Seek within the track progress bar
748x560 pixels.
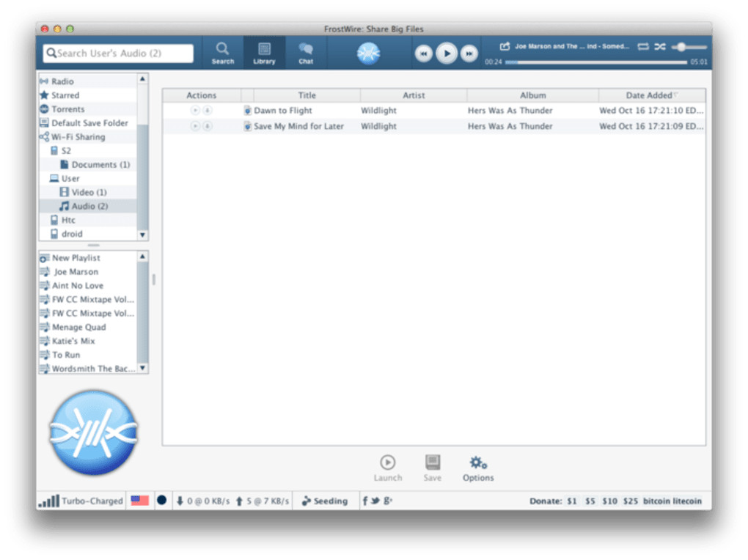click(595, 62)
